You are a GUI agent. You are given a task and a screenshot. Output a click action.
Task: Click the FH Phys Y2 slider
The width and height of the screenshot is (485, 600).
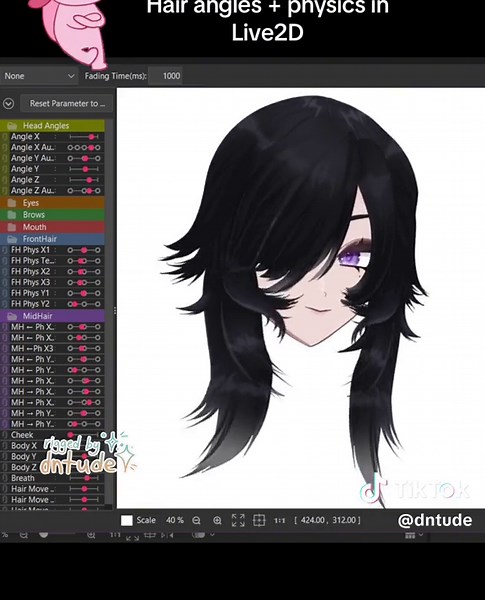[84, 304]
